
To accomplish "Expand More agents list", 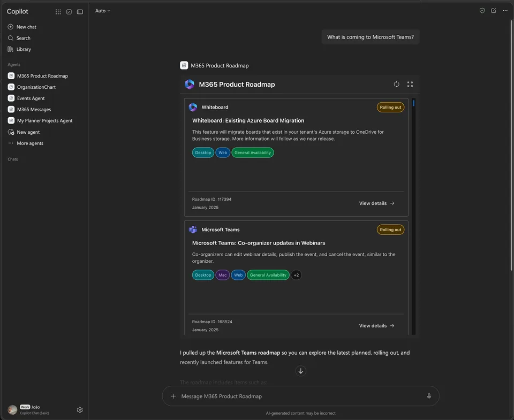I will [26, 143].
